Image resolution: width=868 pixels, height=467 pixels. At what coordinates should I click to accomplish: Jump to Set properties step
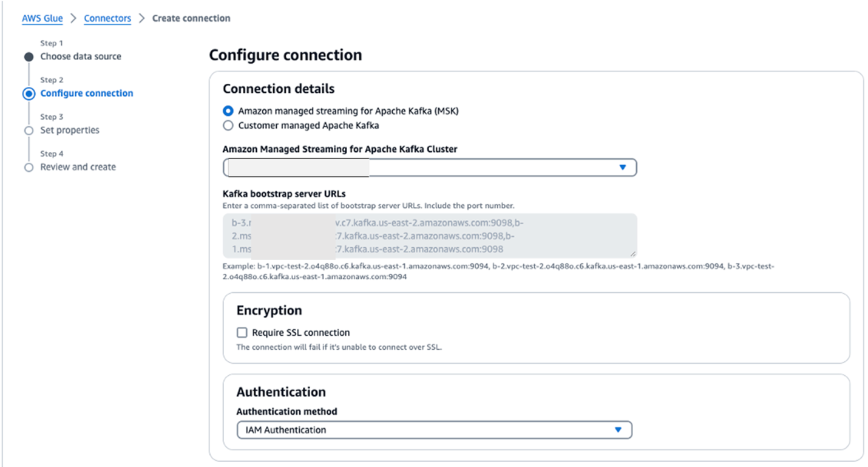69,130
